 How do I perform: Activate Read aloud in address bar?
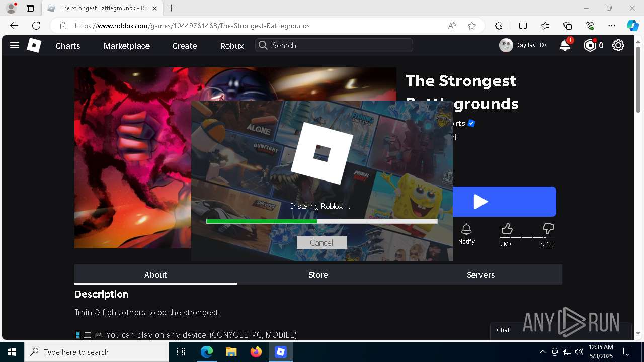(452, 26)
